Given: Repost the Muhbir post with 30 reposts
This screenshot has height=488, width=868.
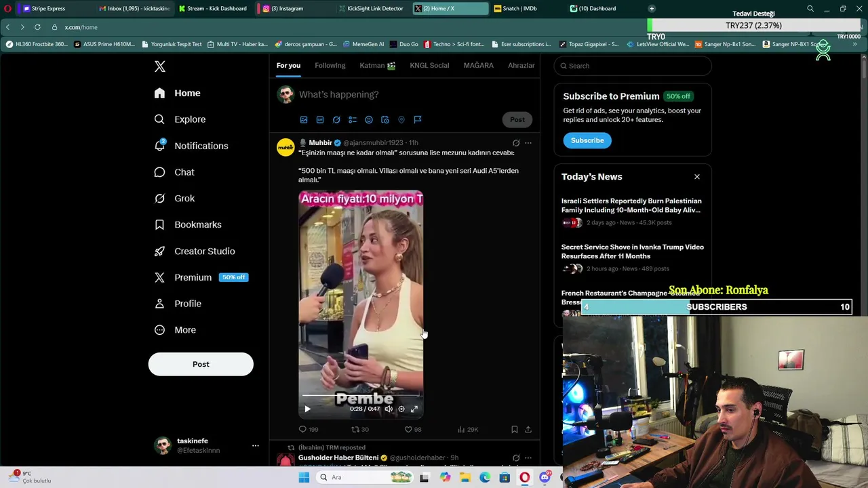Looking at the screenshot, I should (x=360, y=429).
